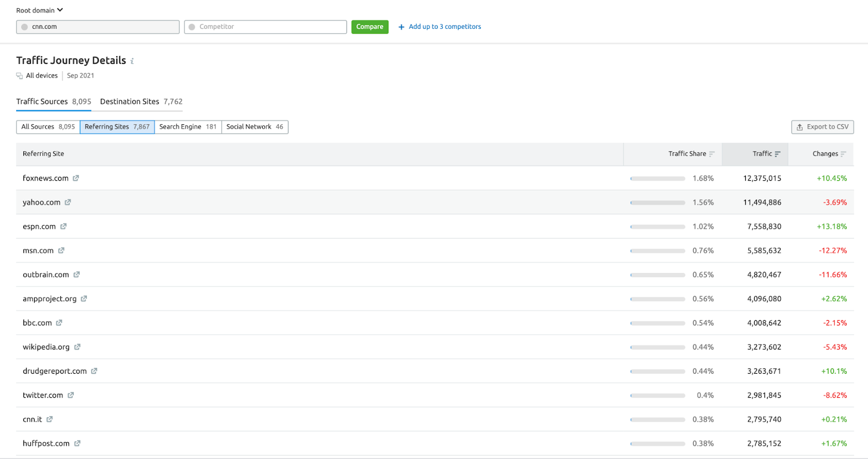Click traffic value 11,494,886
Viewport: 868px width, 459px height.
762,202
